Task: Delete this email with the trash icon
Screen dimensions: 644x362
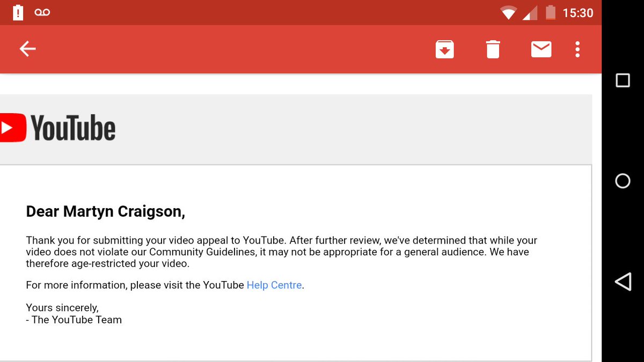Action: point(493,49)
